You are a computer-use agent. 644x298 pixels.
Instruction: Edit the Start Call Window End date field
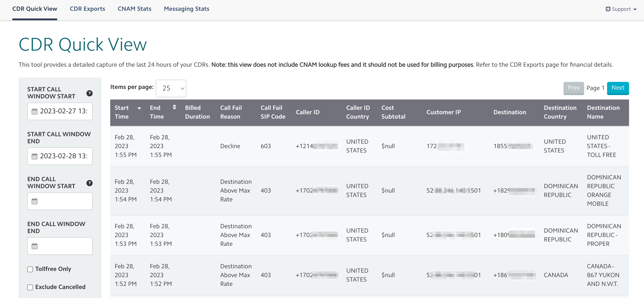[60, 156]
